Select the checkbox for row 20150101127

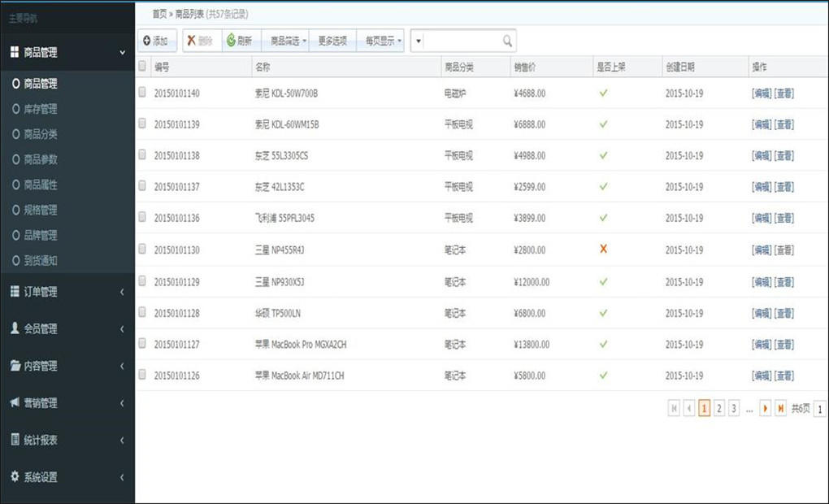(x=143, y=344)
